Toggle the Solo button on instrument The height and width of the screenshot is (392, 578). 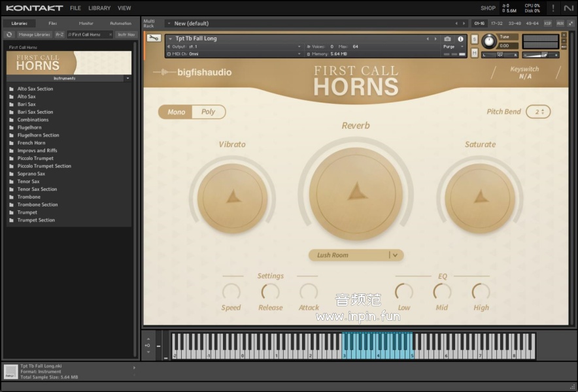(475, 40)
